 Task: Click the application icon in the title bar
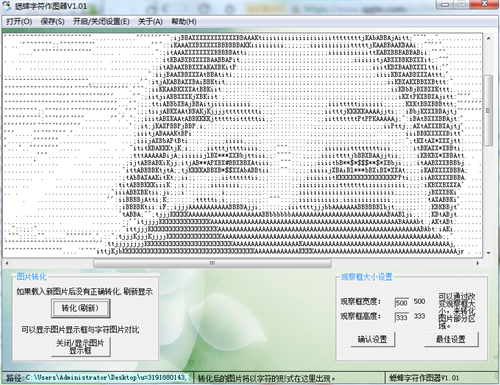pyautogui.click(x=7, y=6)
